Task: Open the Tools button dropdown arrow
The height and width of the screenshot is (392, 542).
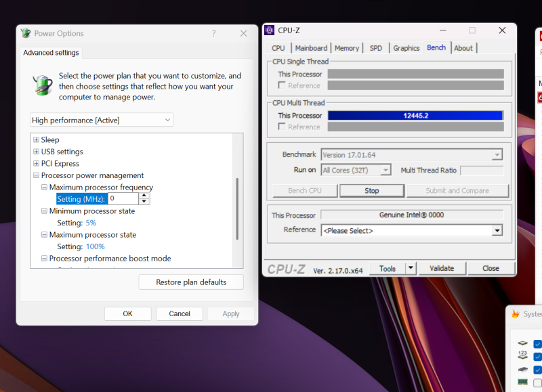Action: 411,268
